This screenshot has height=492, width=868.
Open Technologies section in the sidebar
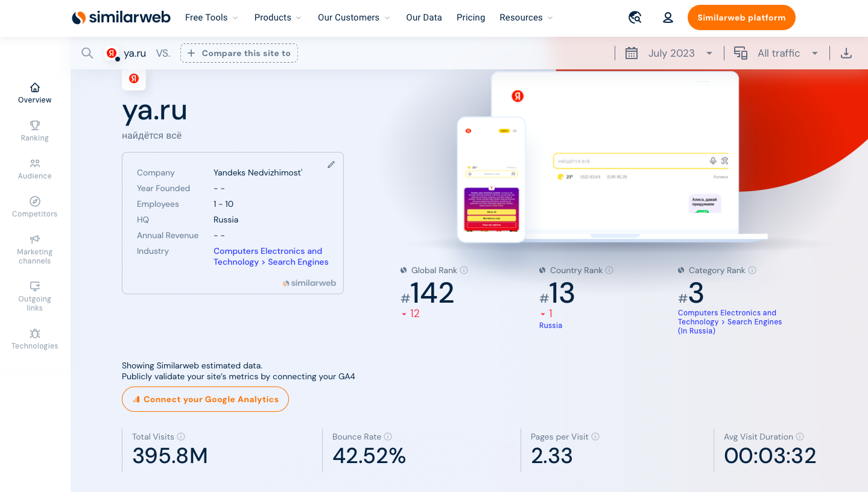pyautogui.click(x=35, y=339)
